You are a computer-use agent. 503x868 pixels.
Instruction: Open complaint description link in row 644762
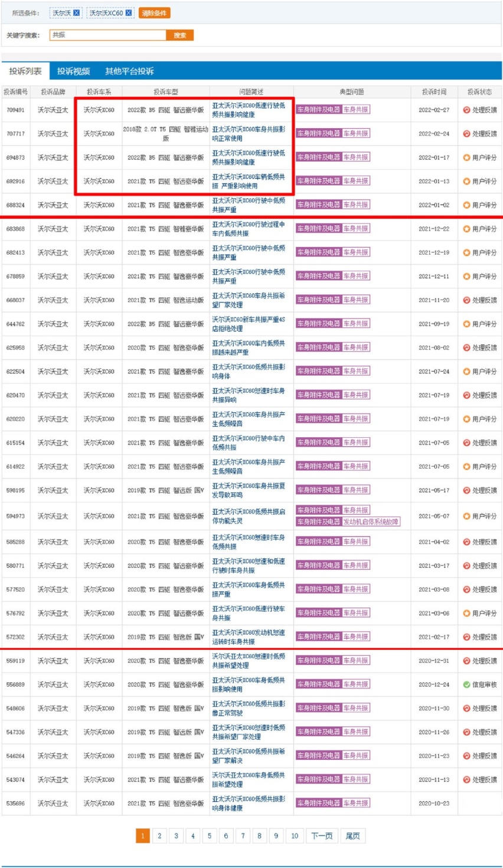(249, 324)
